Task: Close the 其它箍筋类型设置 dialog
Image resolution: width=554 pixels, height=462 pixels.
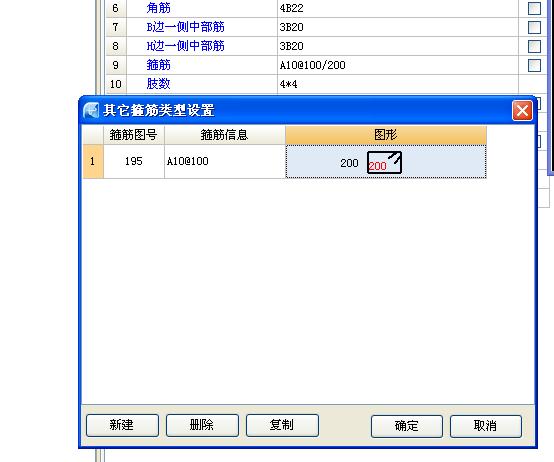Action: [522, 111]
